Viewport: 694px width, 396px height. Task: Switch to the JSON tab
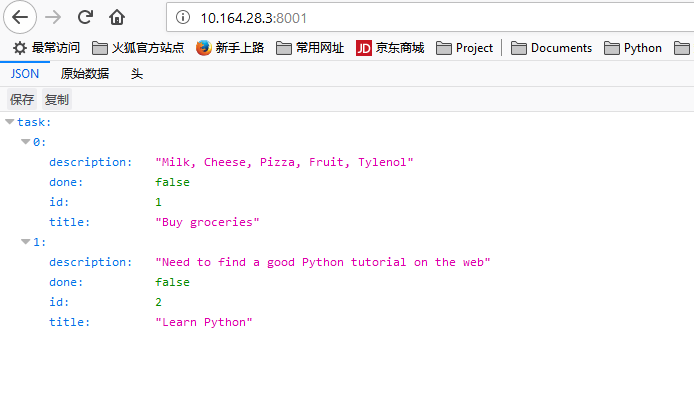tap(25, 74)
